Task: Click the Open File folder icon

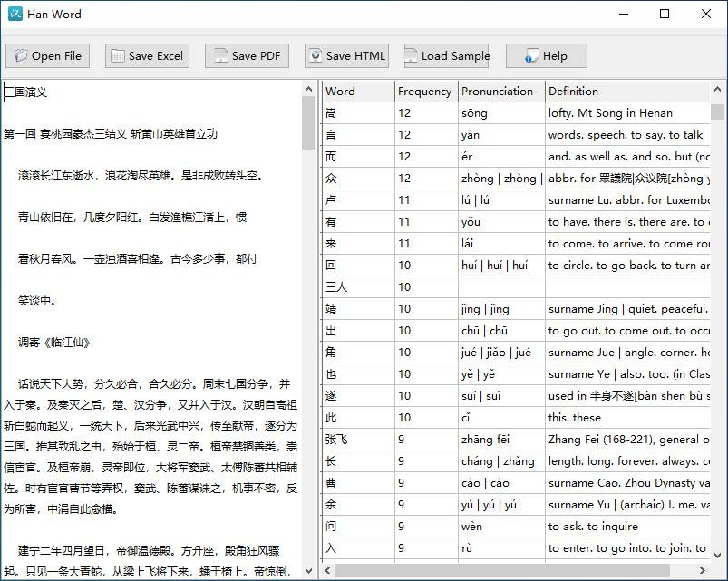Action: click(21, 55)
